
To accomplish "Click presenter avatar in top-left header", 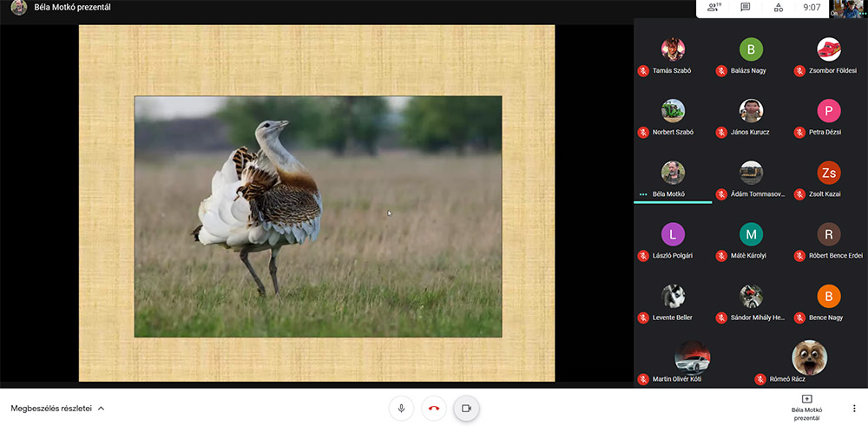I will pos(19,7).
